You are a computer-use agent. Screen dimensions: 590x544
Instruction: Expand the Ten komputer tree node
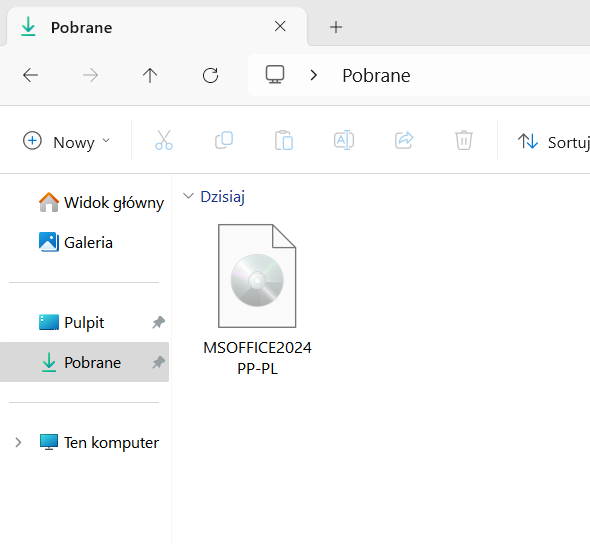tap(18, 442)
